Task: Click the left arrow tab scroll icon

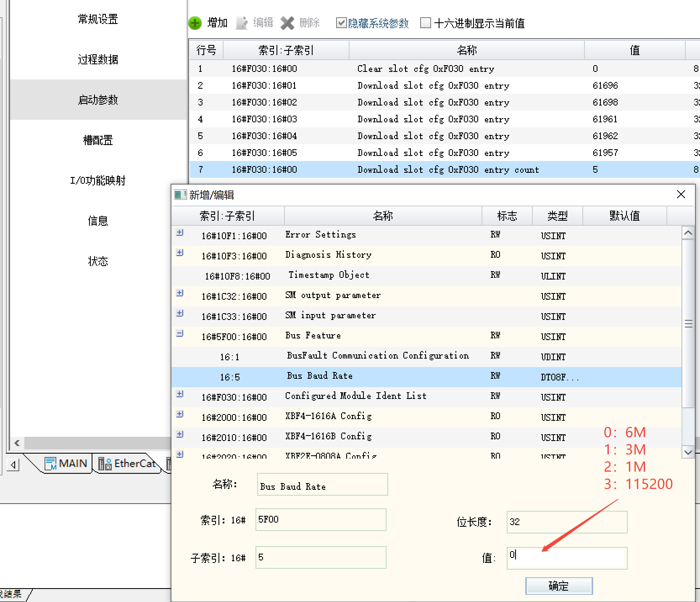Action: point(13,465)
